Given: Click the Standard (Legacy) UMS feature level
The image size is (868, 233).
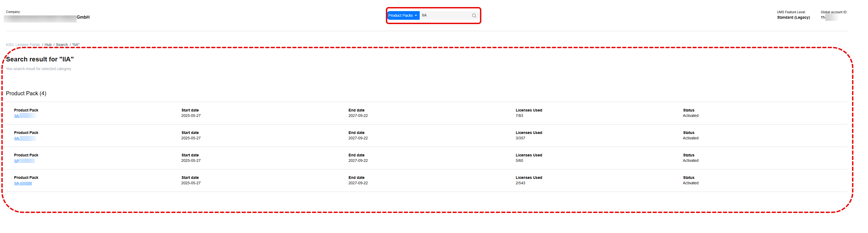Looking at the screenshot, I should pyautogui.click(x=793, y=18).
